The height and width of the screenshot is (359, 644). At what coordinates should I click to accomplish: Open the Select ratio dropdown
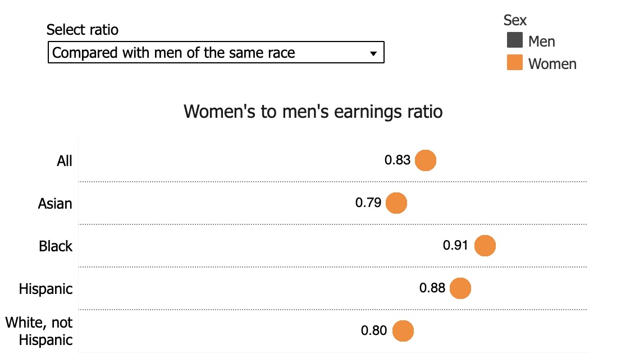(216, 53)
